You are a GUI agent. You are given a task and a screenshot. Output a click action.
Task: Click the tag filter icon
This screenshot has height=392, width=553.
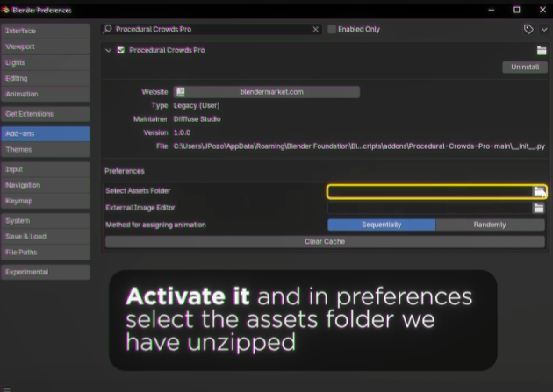click(528, 29)
